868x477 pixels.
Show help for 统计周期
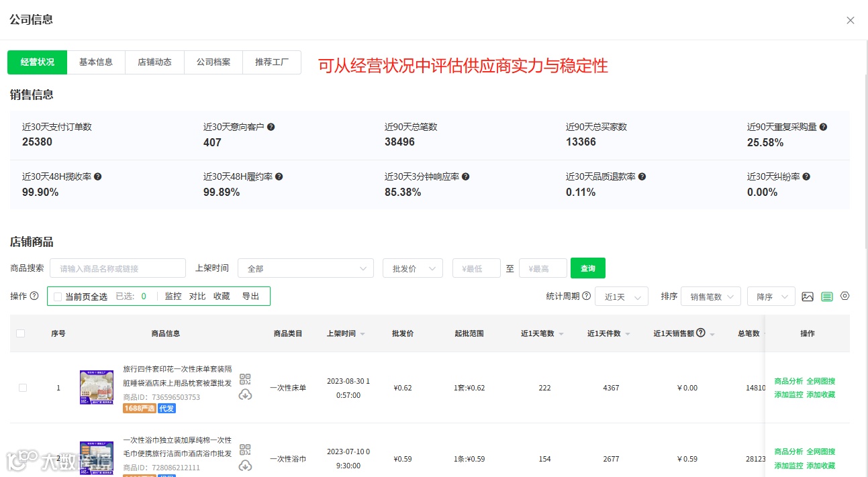586,296
